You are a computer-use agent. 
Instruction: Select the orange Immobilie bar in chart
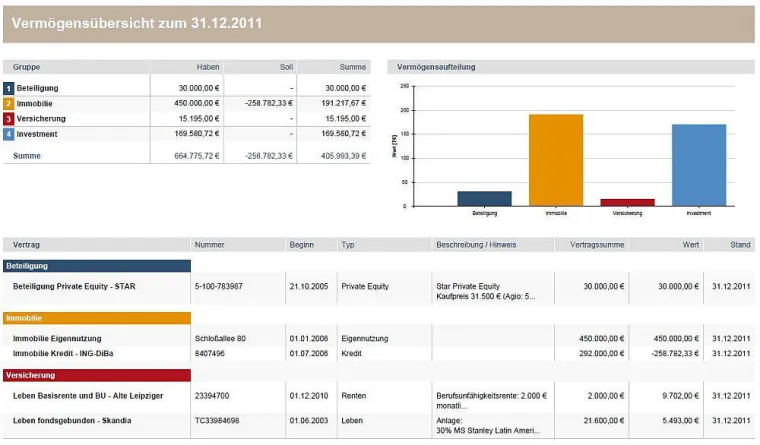coord(556,160)
